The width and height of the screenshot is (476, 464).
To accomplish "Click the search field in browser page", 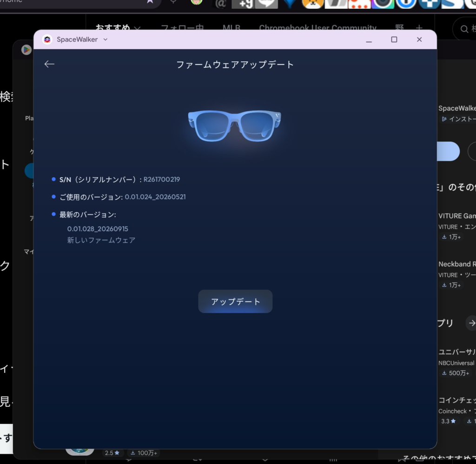I will (464, 29).
